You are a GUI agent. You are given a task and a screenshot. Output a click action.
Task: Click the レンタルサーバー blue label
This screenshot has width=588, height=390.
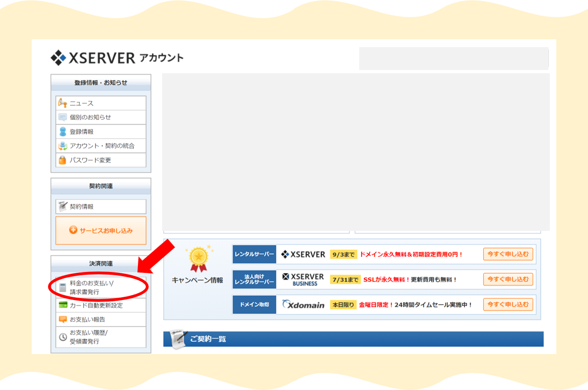tap(254, 254)
